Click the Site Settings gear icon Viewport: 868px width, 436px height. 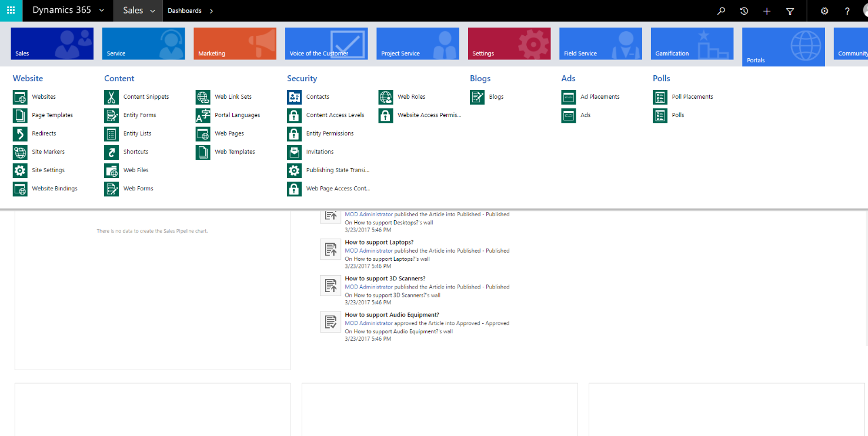pos(20,170)
